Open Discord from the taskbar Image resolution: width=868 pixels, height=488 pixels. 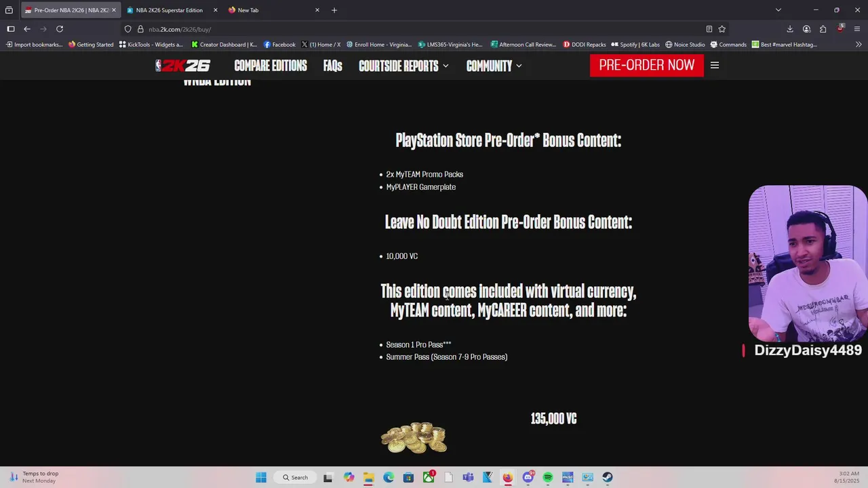528,477
